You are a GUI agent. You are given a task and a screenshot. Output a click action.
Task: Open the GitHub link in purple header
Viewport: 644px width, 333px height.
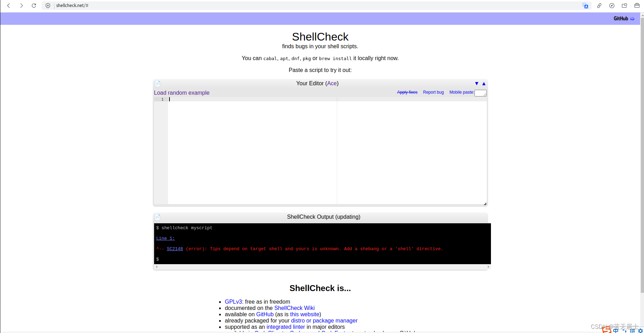(x=624, y=19)
